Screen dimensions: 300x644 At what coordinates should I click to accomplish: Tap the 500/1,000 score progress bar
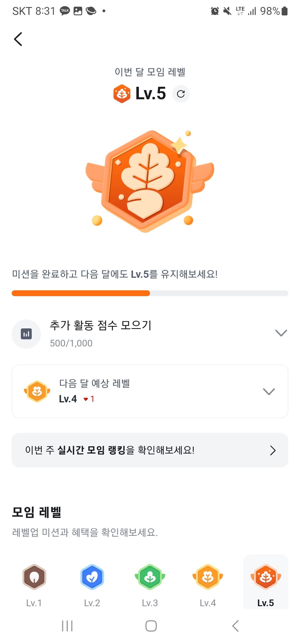pos(150,293)
